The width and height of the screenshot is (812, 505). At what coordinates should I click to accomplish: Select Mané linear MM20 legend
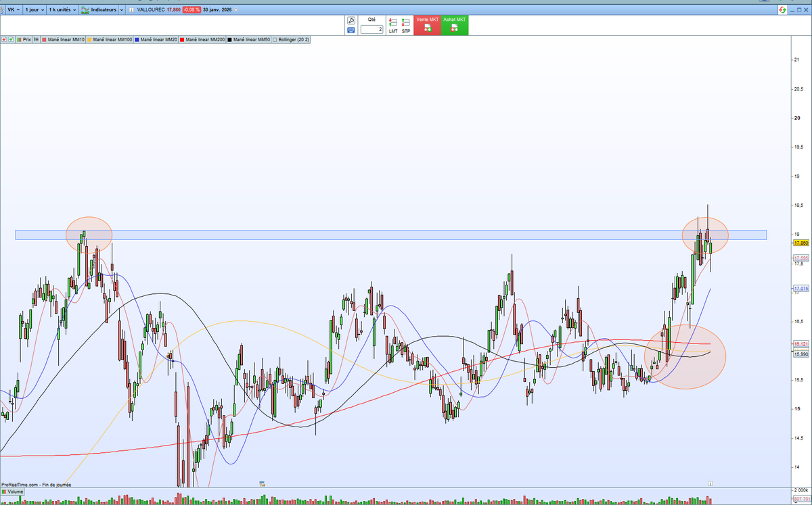(x=156, y=40)
